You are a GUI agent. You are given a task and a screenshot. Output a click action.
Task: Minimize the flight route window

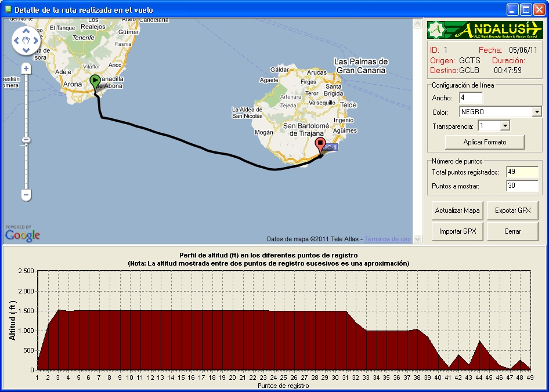click(512, 9)
